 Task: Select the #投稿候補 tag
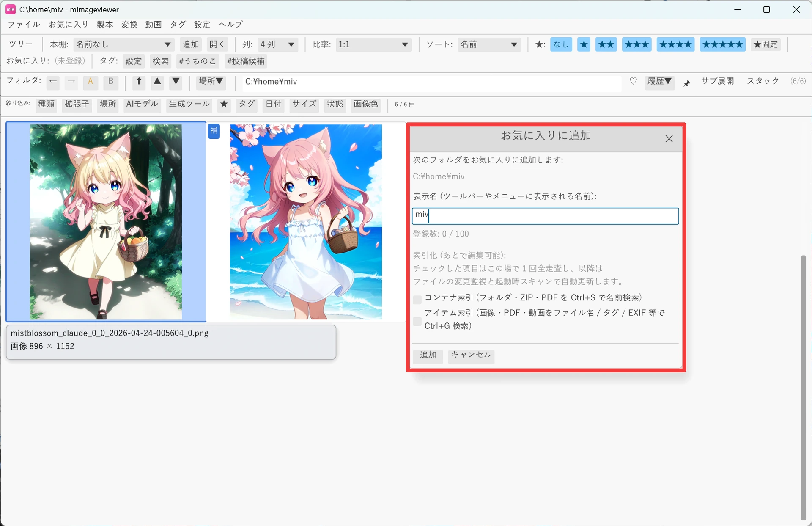246,61
